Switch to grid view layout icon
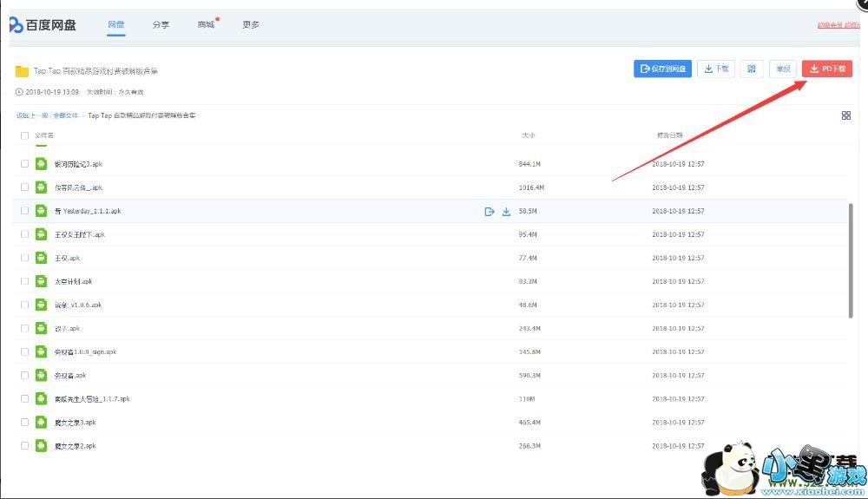The height and width of the screenshot is (499, 868). (846, 115)
